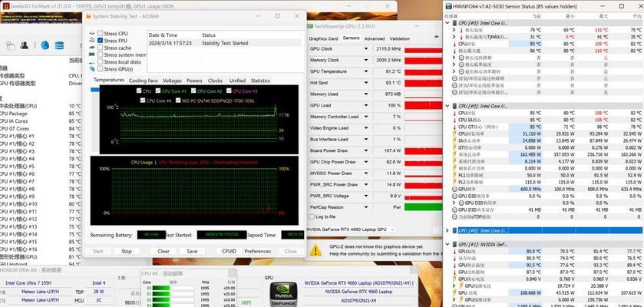Viewport: 644px width, 307px height.
Task: Click power bolt icon beside PL1功率限制 row
Action: click(454, 175)
